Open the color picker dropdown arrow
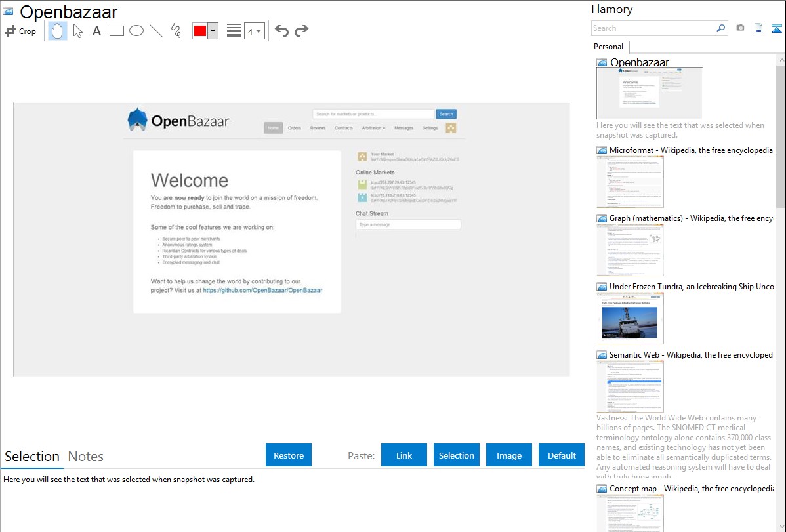The width and height of the screenshot is (786, 532). tap(213, 31)
